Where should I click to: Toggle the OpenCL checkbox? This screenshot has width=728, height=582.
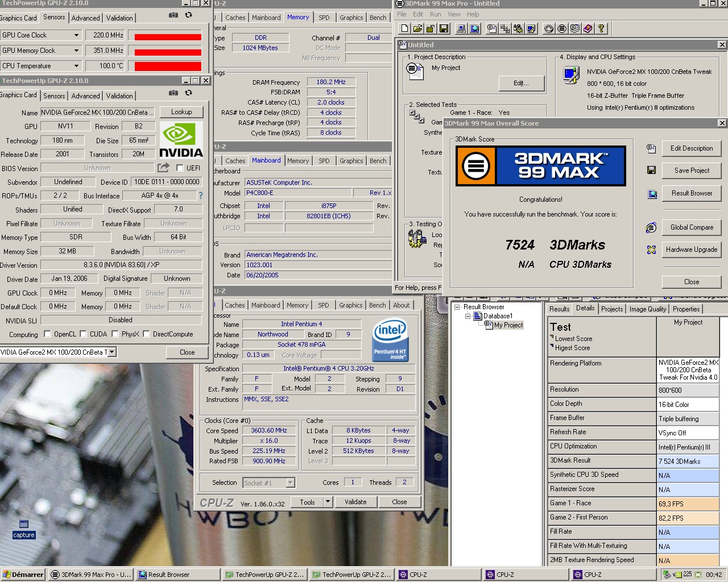coord(47,334)
